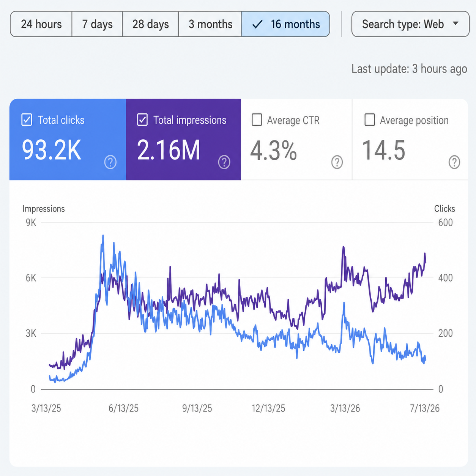Image resolution: width=476 pixels, height=476 pixels.
Task: Click the 6/13/25 date label on chart
Action: tap(123, 408)
